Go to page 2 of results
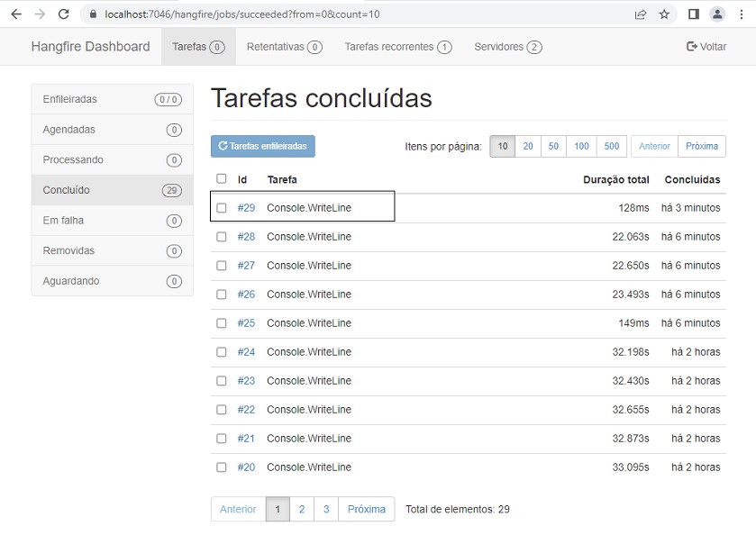Screen dimensions: 756x535 [x=302, y=509]
